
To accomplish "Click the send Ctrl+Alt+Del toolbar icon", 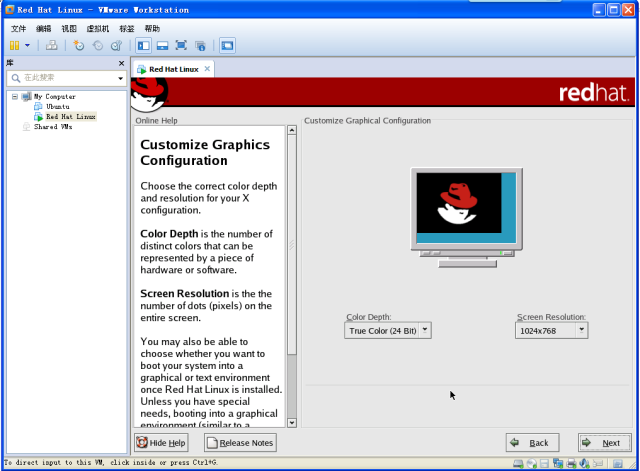I will [51, 45].
